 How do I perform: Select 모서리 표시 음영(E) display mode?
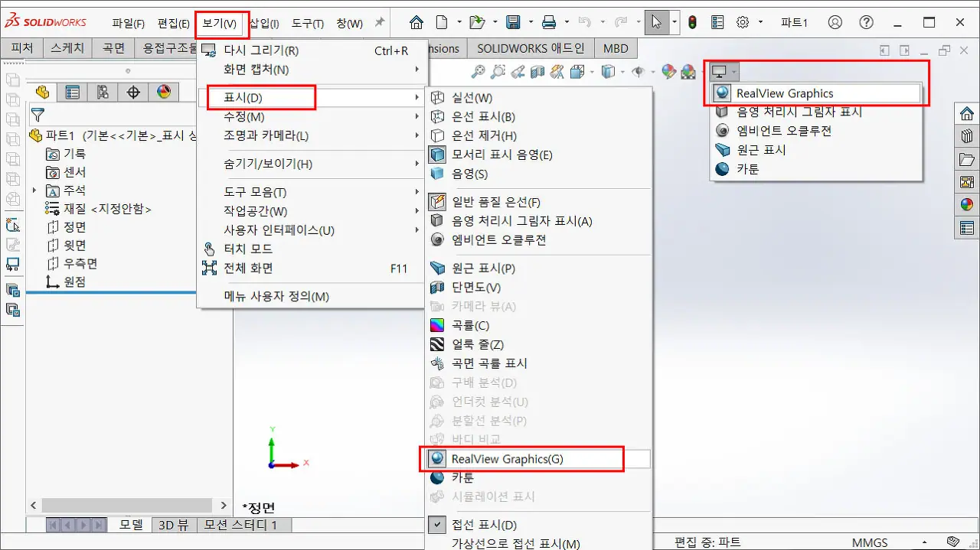pyautogui.click(x=538, y=155)
